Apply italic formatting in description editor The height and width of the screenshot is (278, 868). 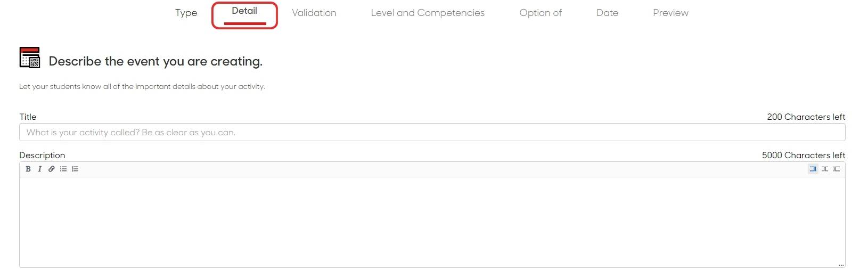pos(39,169)
